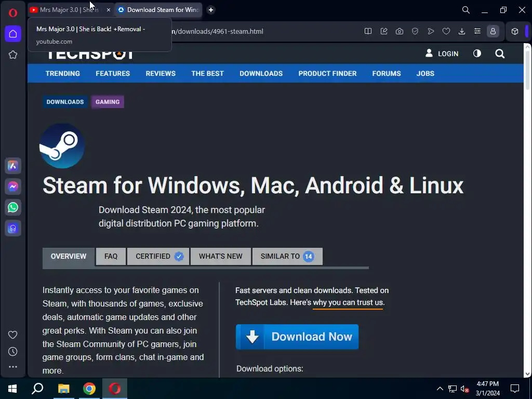Open the privacy protection shield icon

pyautogui.click(x=415, y=31)
